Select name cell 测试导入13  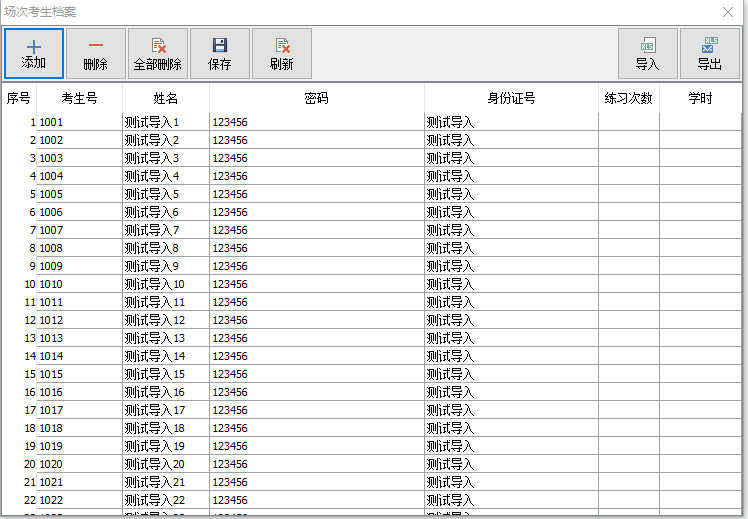[x=166, y=338]
